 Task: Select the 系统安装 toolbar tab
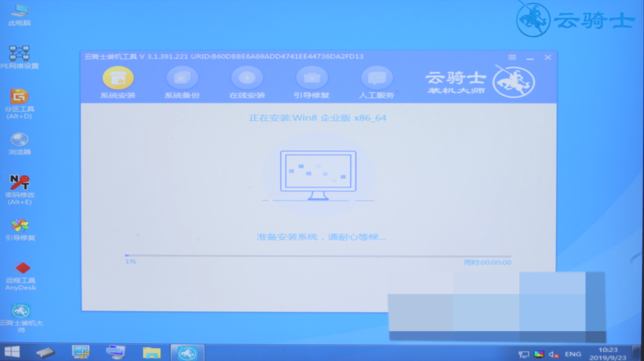click(118, 83)
